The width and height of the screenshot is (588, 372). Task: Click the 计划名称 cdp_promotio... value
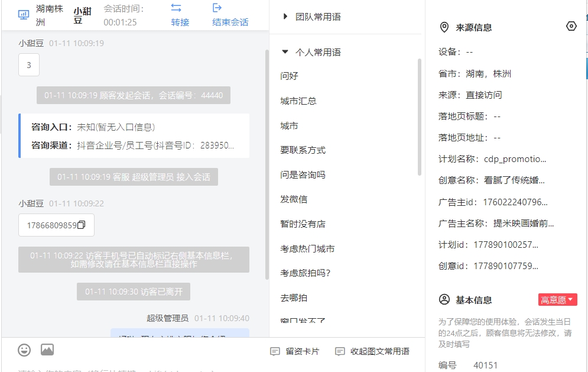[x=515, y=159]
